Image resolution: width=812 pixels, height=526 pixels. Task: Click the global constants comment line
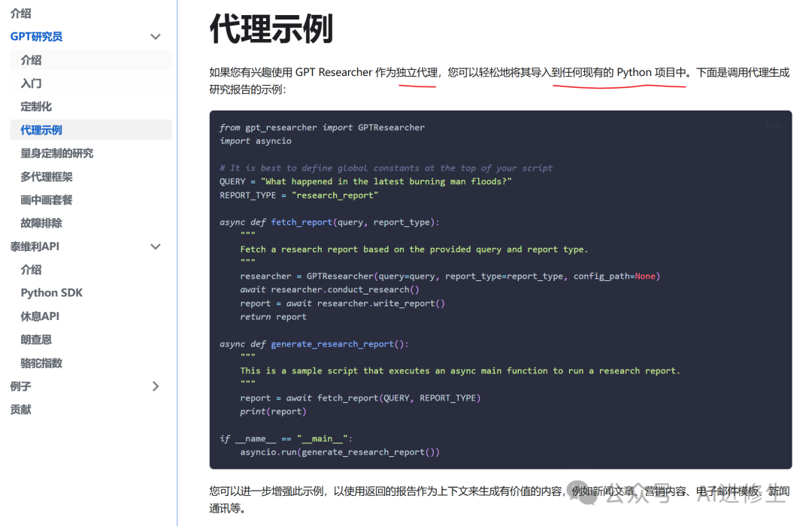(x=386, y=168)
